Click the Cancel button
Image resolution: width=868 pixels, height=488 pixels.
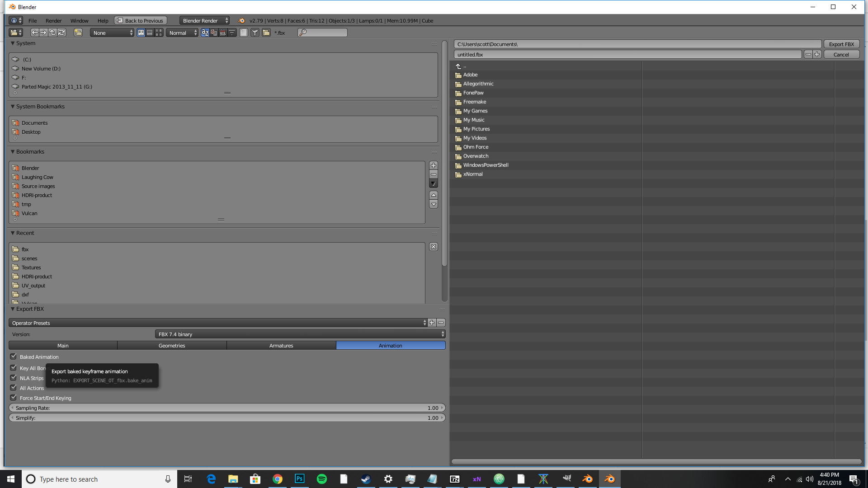click(x=841, y=55)
